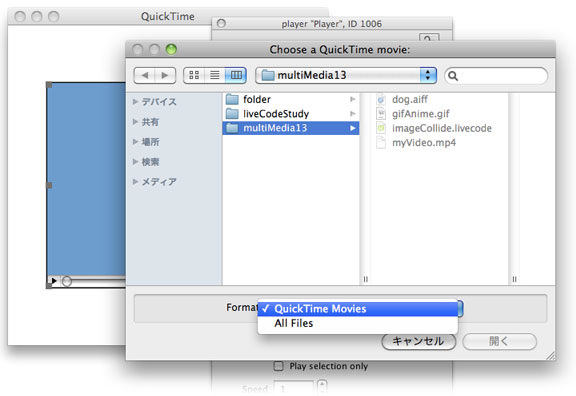Select the gifAnime.gif file
The width and height of the screenshot is (576, 396).
pos(421,114)
